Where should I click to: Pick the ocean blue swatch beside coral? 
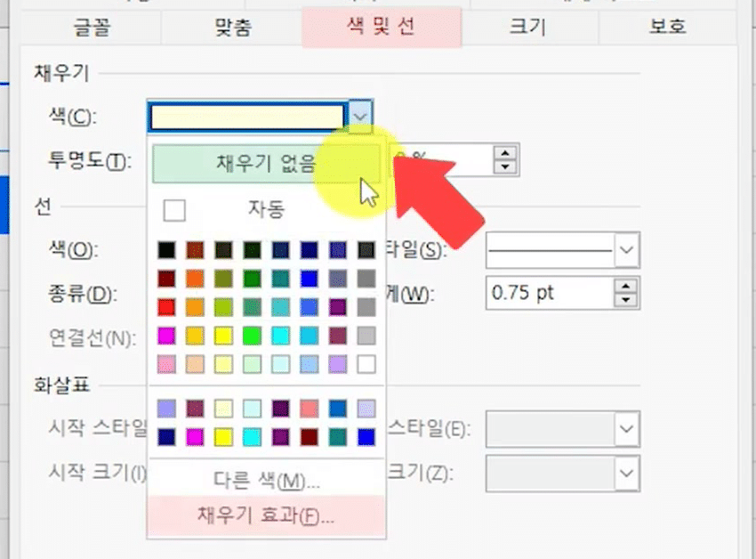(x=337, y=409)
